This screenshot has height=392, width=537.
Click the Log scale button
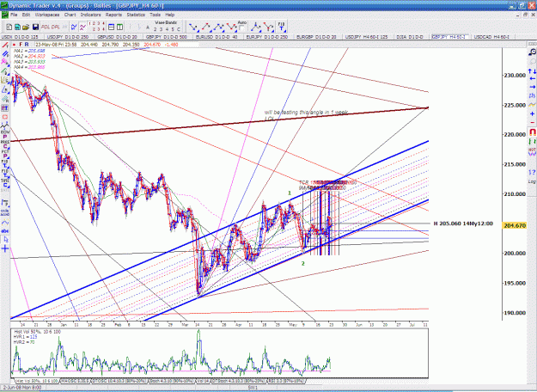[x=532, y=181]
